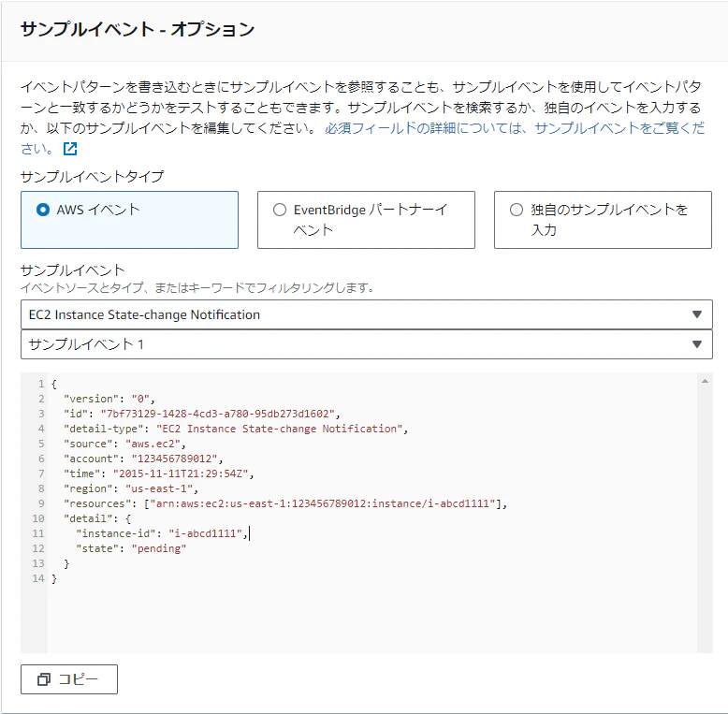
Task: Click the "state": "pending" line
Action: [131, 548]
